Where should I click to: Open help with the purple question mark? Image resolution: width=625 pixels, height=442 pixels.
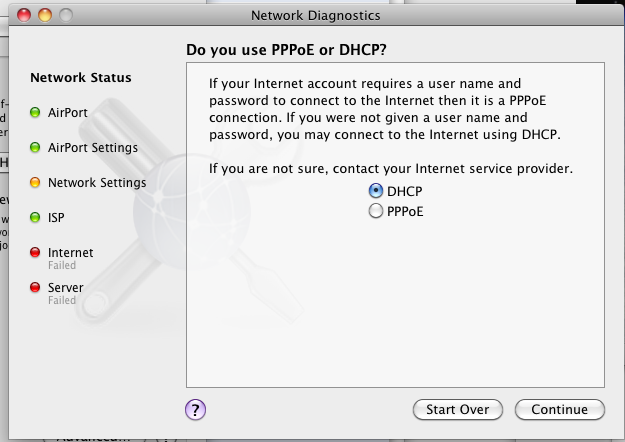196,409
